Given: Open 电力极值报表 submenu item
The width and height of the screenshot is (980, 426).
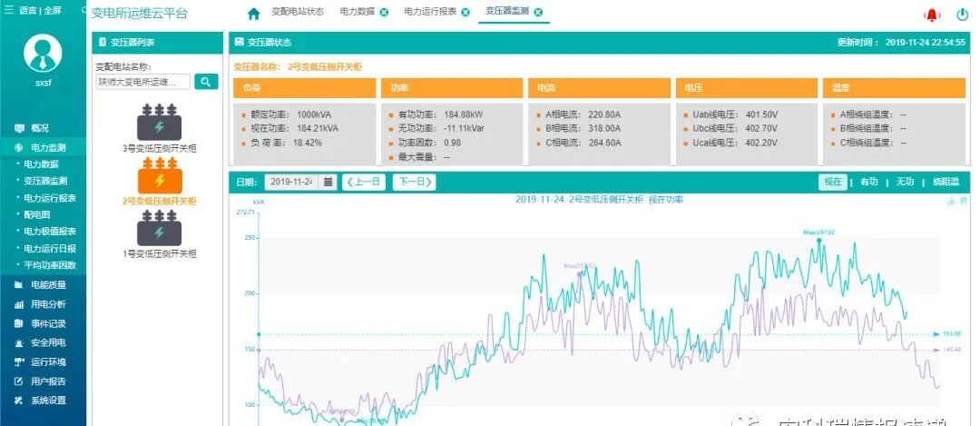Looking at the screenshot, I should click(x=49, y=232).
